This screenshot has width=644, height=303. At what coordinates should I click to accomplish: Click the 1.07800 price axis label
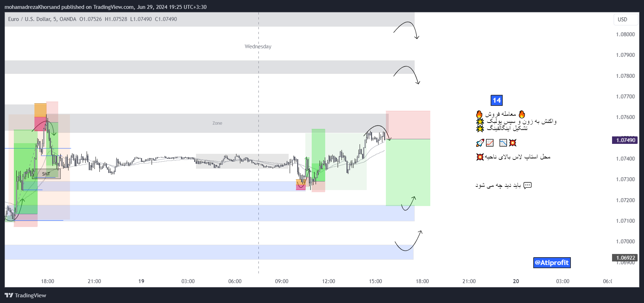point(625,76)
